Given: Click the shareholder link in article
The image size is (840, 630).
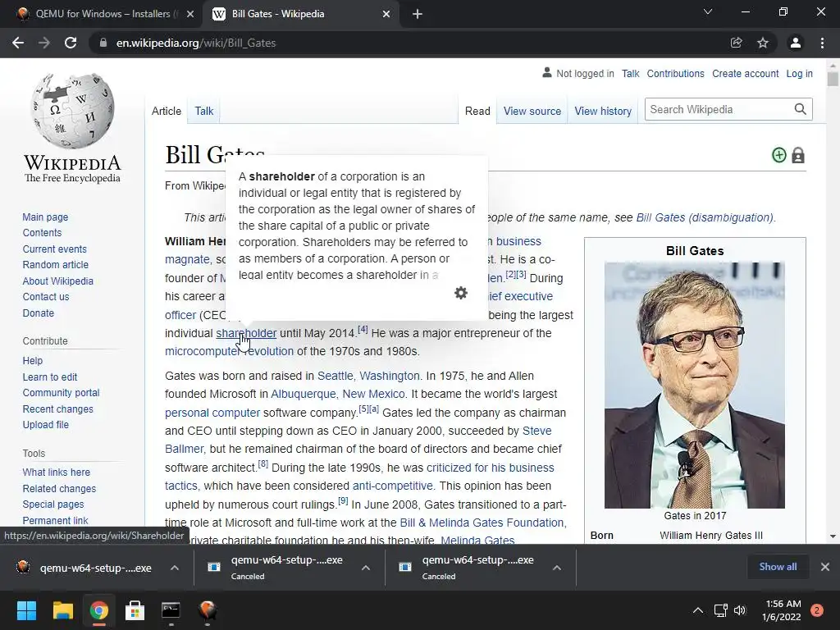Looking at the screenshot, I should 246,333.
